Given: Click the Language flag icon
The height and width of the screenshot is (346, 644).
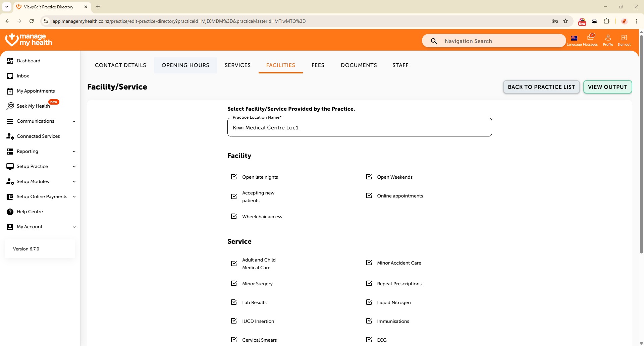Looking at the screenshot, I should 574,38.
